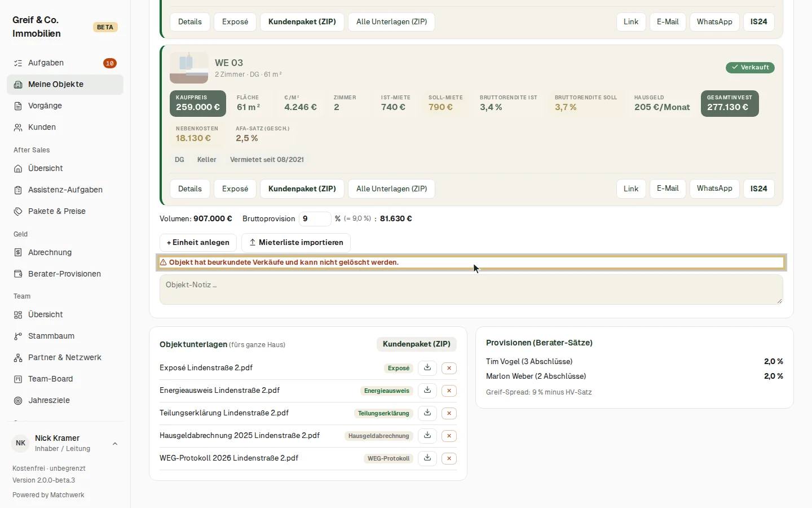Share WE 03 via WhatsApp
The image size is (812, 508).
714,189
